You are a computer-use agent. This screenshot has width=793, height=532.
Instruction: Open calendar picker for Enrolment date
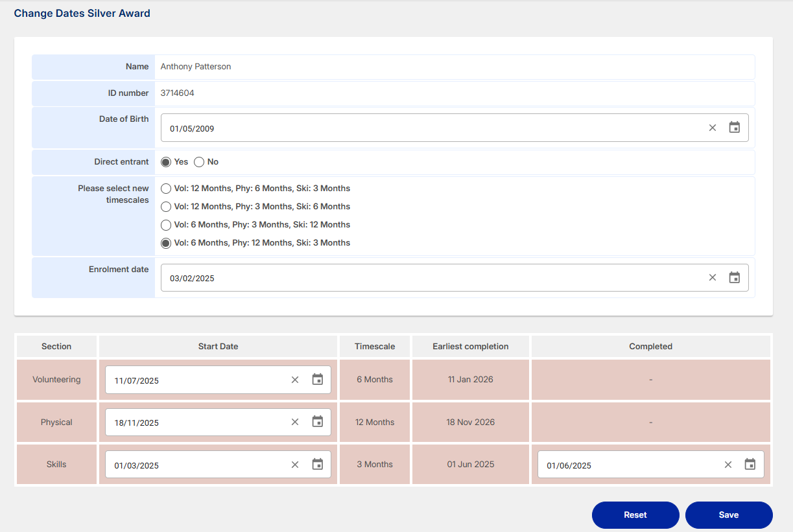point(734,277)
